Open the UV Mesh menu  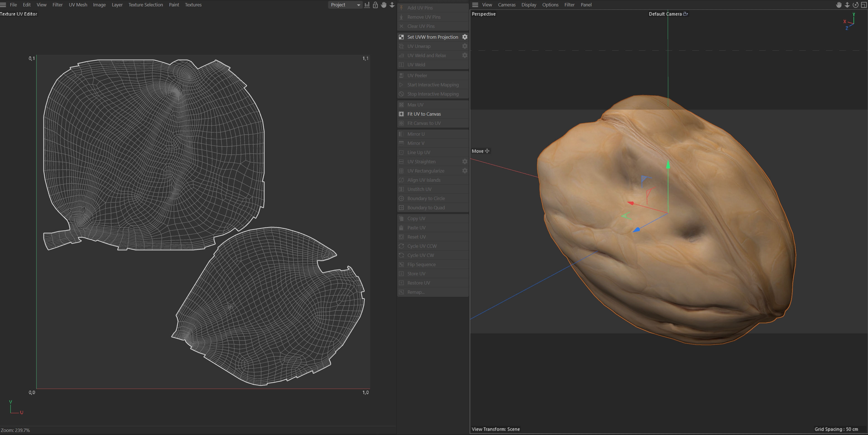click(x=78, y=5)
